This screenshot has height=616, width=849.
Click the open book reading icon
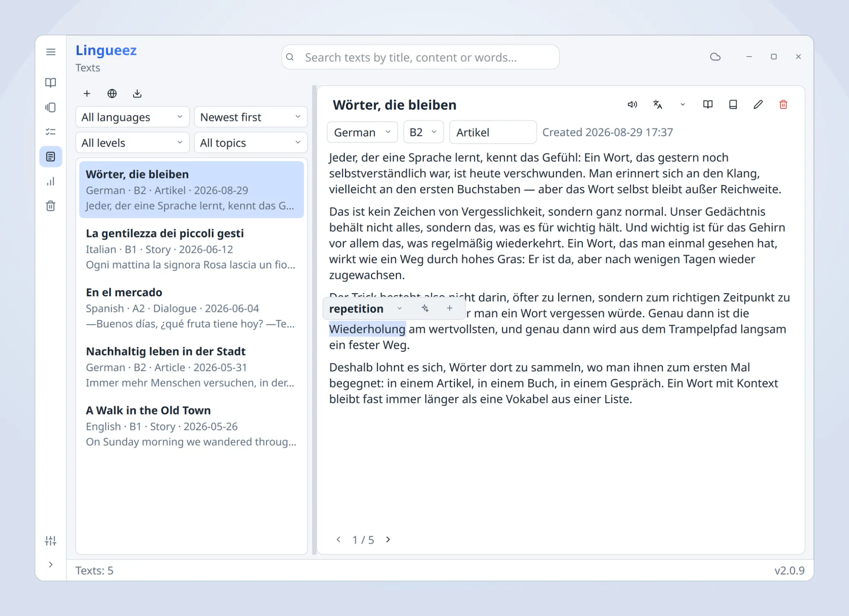pyautogui.click(x=708, y=105)
